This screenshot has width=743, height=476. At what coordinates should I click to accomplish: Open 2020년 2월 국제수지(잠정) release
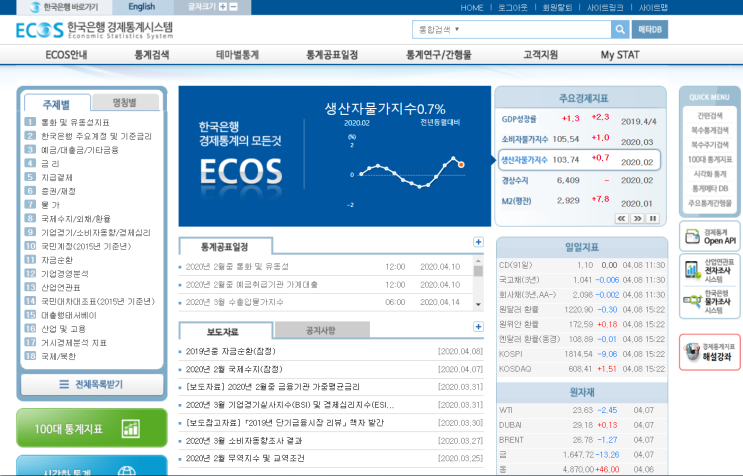[x=234, y=369]
